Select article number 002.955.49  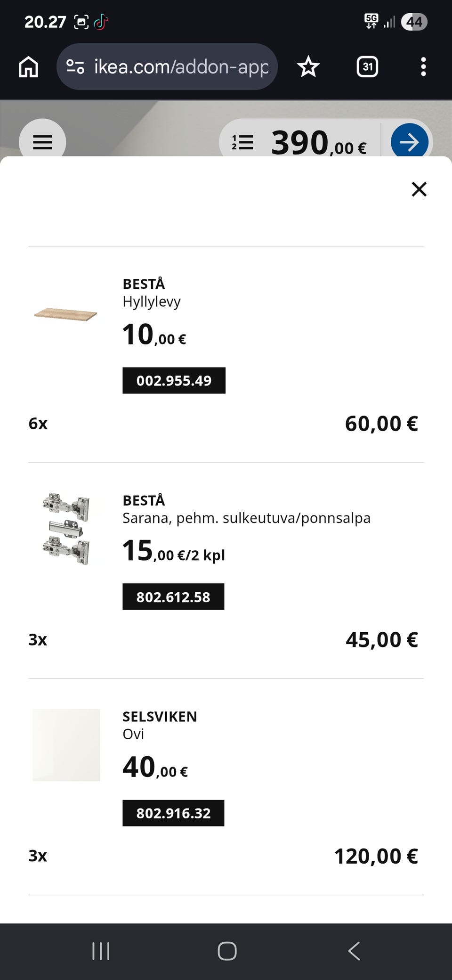[x=174, y=381]
